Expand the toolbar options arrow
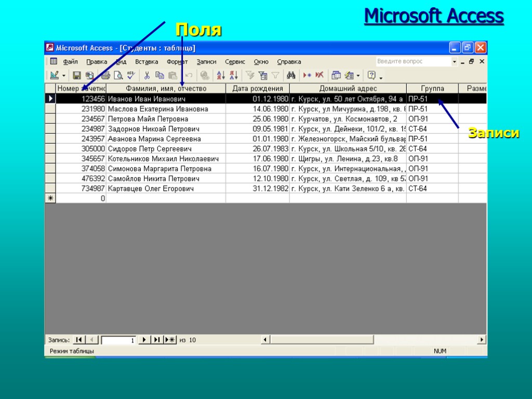The height and width of the screenshot is (399, 532). 381,78
